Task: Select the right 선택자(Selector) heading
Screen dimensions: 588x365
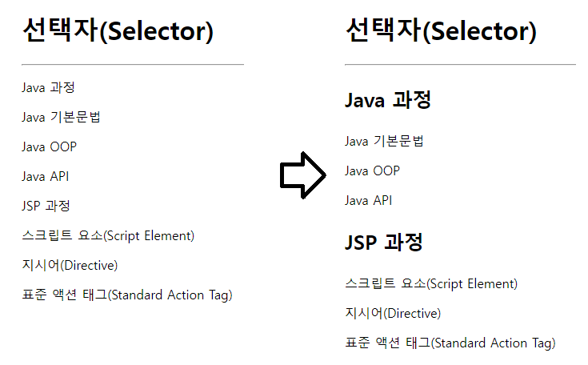Action: pos(442,30)
